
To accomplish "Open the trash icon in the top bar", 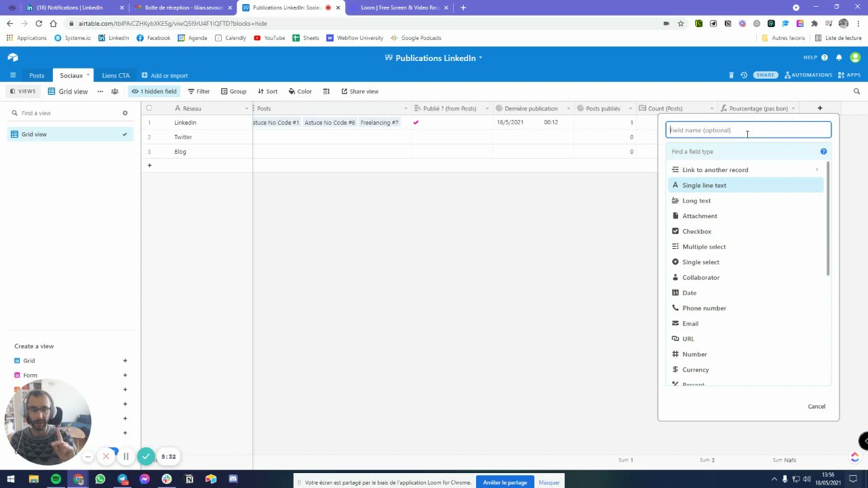I will [731, 75].
